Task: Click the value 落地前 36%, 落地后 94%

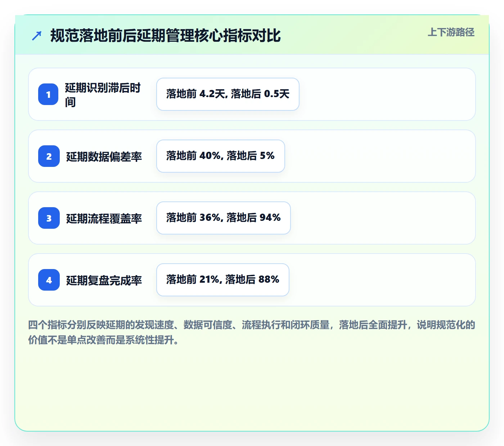Action: pos(224,218)
